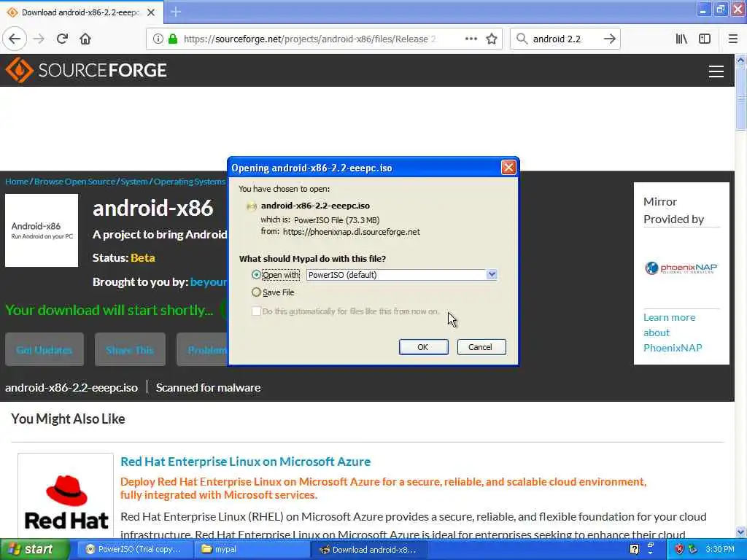The width and height of the screenshot is (747, 560).
Task: Click the search magnifier icon
Action: coord(522,39)
